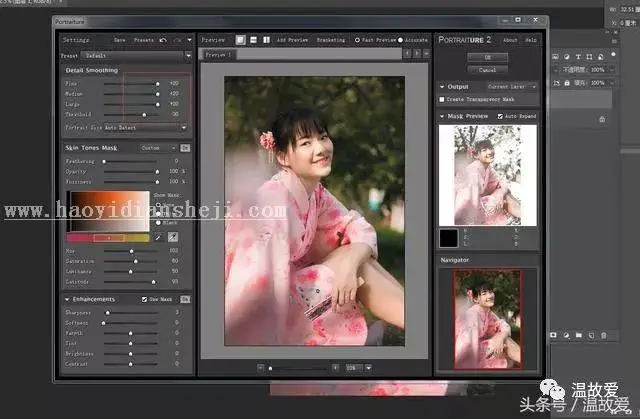Image resolution: width=640 pixels, height=419 pixels.
Task: Open the Output Current Layer dropdown
Action: pos(511,86)
